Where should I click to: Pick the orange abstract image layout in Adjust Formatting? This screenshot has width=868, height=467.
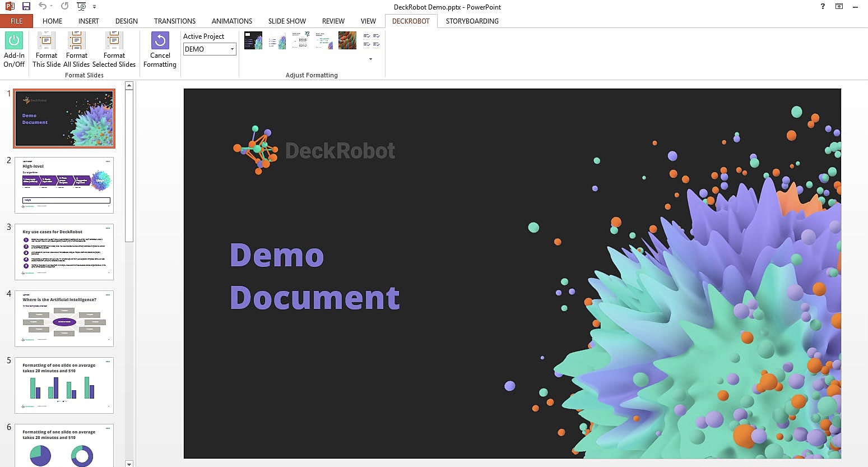(x=347, y=40)
